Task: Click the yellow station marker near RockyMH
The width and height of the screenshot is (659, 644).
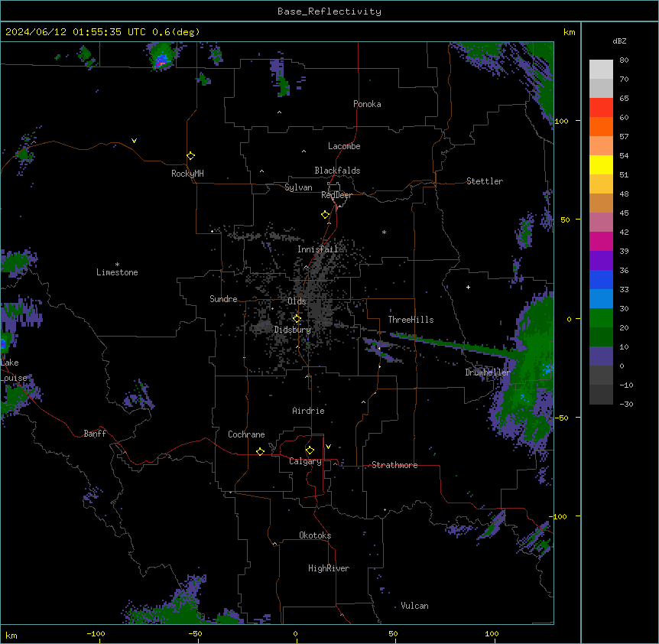Action: 190,156
